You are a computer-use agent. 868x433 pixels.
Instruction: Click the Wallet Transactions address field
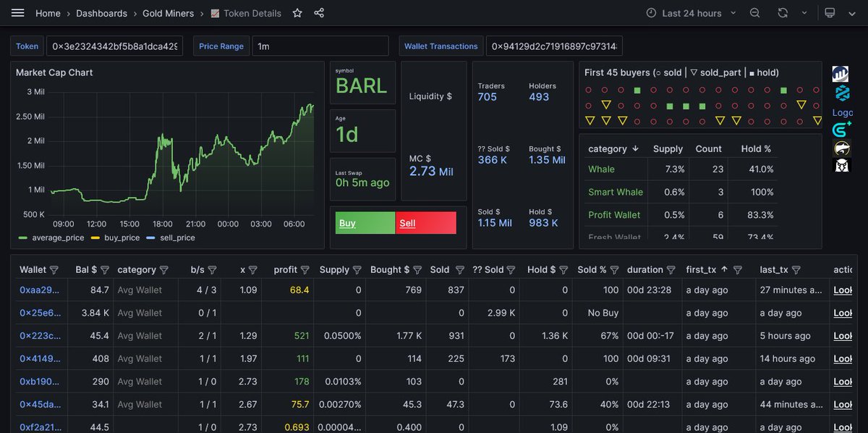tap(554, 46)
